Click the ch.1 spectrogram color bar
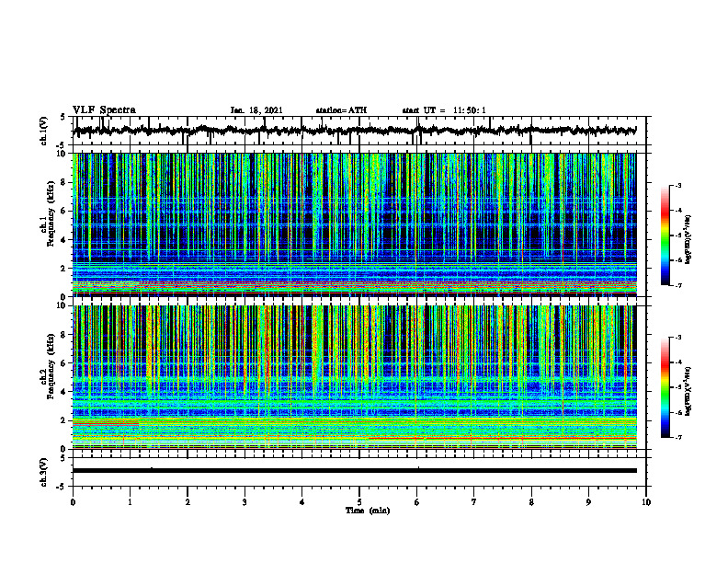 (x=665, y=236)
